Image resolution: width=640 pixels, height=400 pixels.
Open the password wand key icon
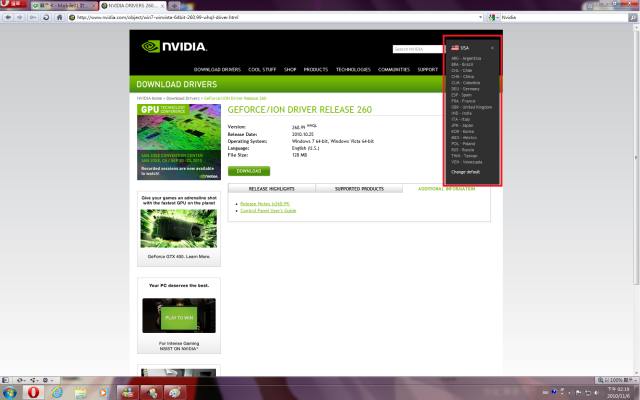point(33,17)
